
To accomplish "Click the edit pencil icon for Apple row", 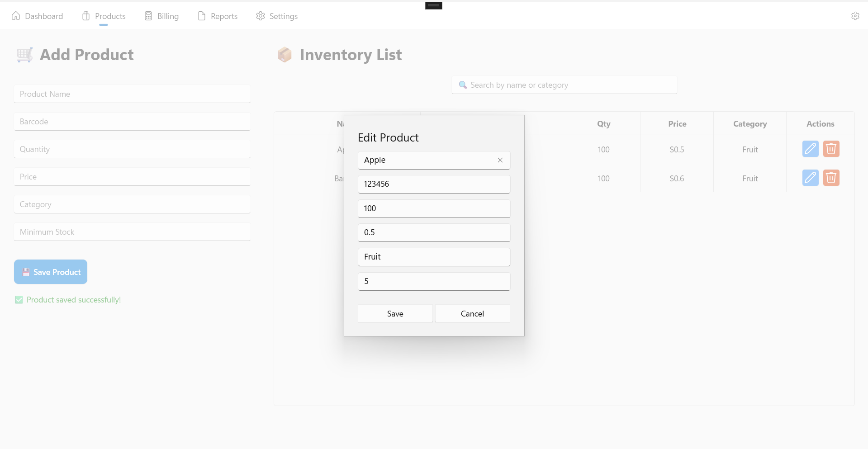I will (x=810, y=149).
